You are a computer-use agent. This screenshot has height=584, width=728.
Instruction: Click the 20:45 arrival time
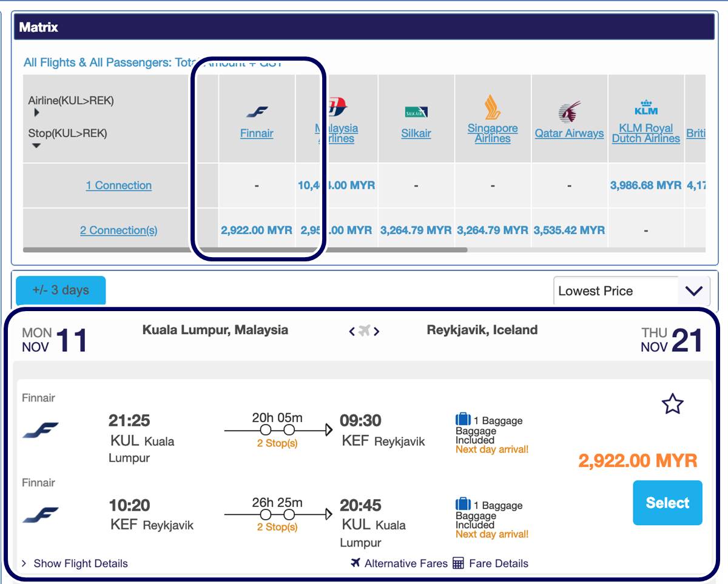(360, 505)
